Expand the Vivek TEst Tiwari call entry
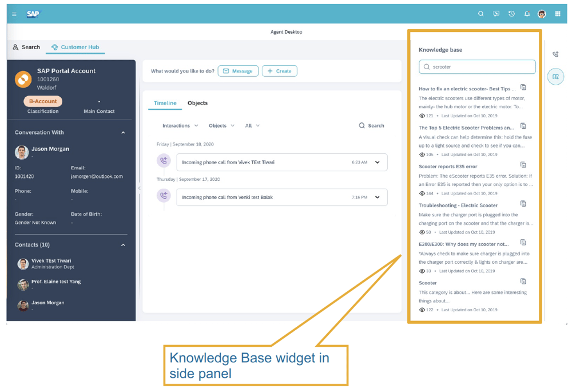The width and height of the screenshot is (572, 392). (x=377, y=163)
